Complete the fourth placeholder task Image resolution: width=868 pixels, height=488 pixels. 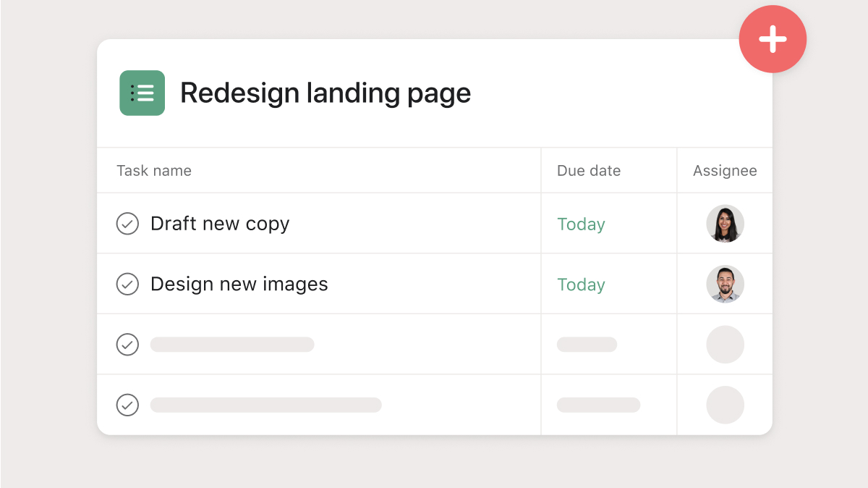coord(127,405)
